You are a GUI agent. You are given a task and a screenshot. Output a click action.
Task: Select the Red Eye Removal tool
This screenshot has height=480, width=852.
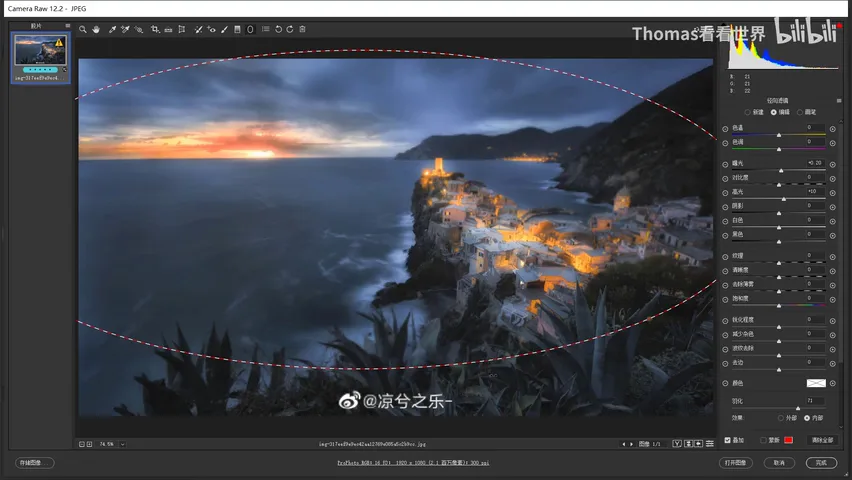211,29
